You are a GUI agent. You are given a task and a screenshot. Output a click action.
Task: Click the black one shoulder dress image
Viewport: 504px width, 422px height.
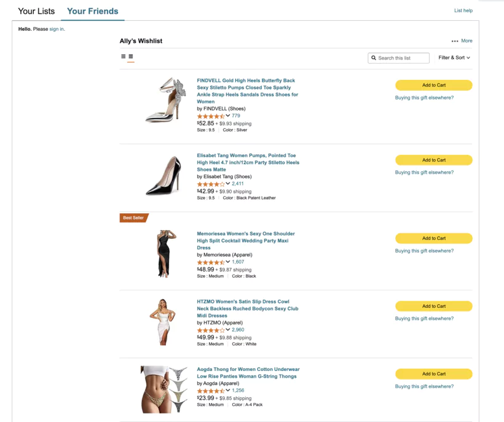tap(166, 254)
